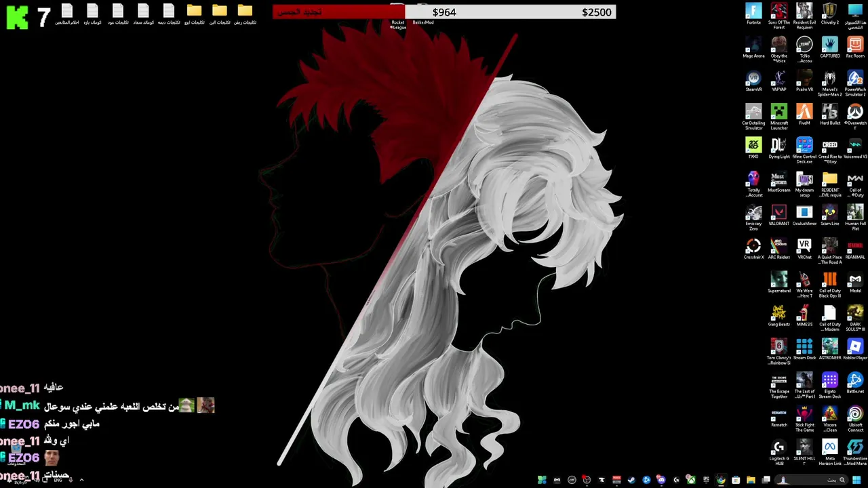The image size is (868, 488).
Task: Open the Windows Start menu
Action: pyautogui.click(x=856, y=480)
